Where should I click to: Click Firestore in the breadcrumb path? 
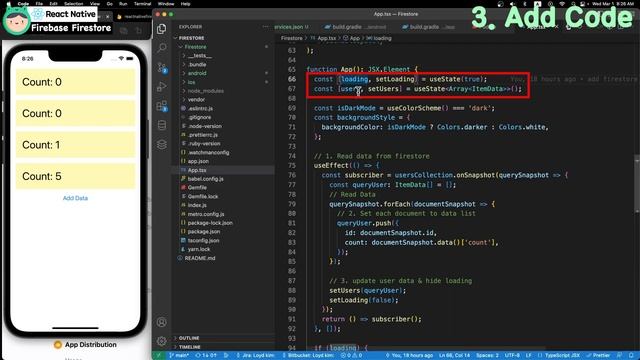[291, 38]
